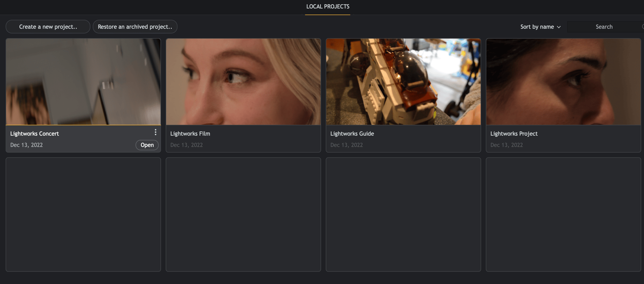644x284 pixels.
Task: Select the Lightworks Film thumbnail
Action: [x=243, y=82]
